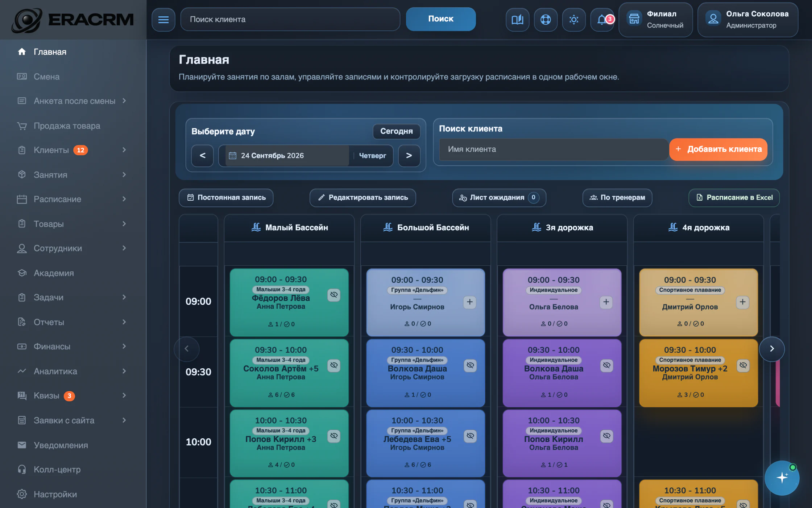Toggle visibility of Морозов Тимур +2 class

[743, 365]
